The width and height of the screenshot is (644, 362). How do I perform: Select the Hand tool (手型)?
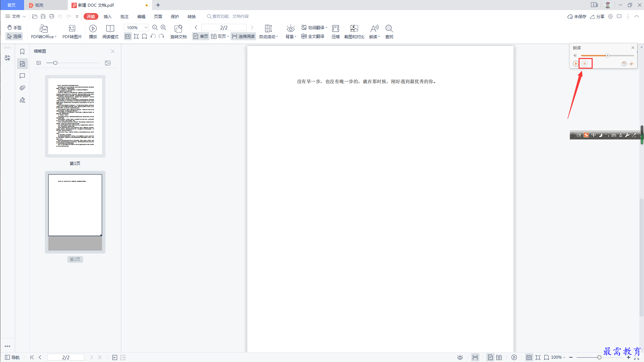coord(14,27)
